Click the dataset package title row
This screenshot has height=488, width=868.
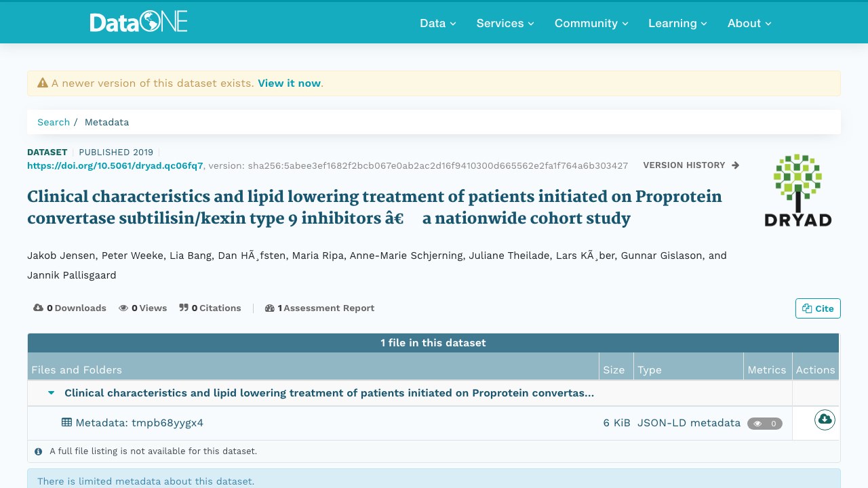[x=329, y=392]
